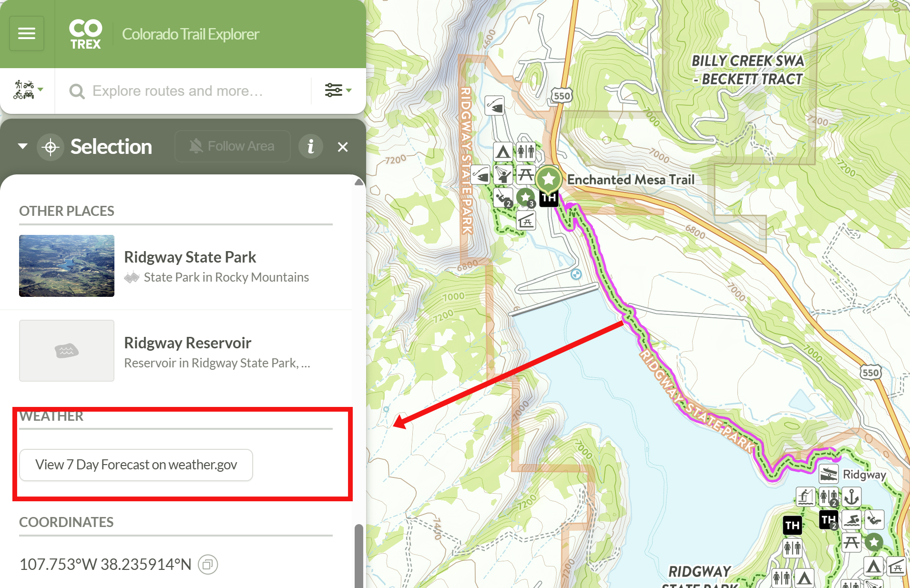Viewport: 910px width, 588px height.
Task: Open the boat ramp icon above Ridgway label
Action: (829, 475)
